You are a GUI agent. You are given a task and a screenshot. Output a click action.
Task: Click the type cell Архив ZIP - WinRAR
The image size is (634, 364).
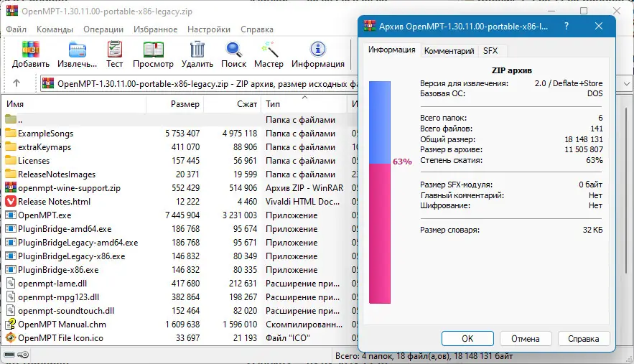304,187
